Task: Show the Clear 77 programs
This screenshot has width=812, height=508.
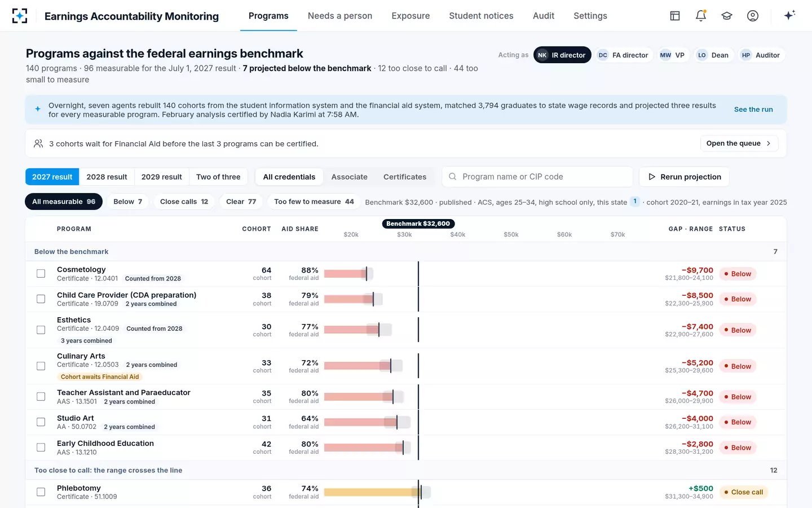Action: click(x=241, y=202)
